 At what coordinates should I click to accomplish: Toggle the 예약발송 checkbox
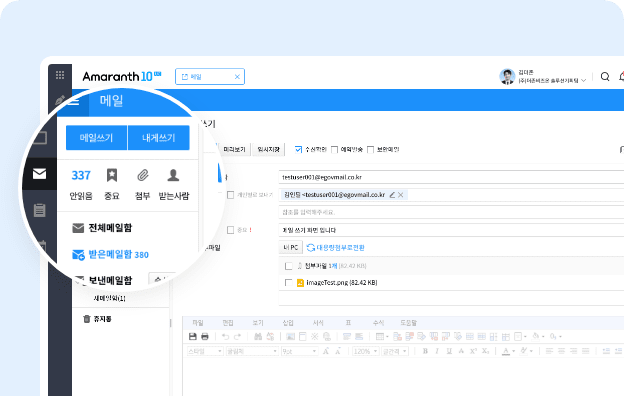click(335, 150)
